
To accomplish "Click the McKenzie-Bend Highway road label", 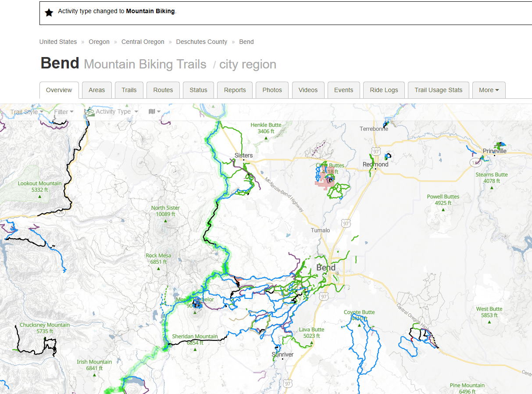I will click(284, 195).
